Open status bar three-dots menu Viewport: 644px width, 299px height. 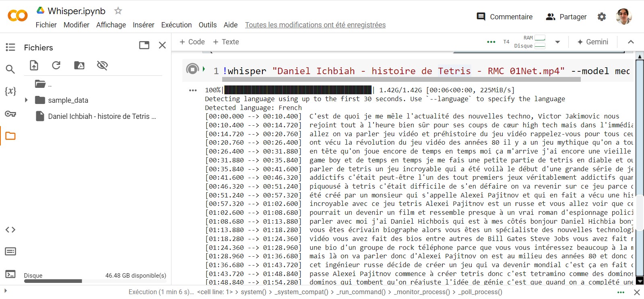tap(621, 292)
